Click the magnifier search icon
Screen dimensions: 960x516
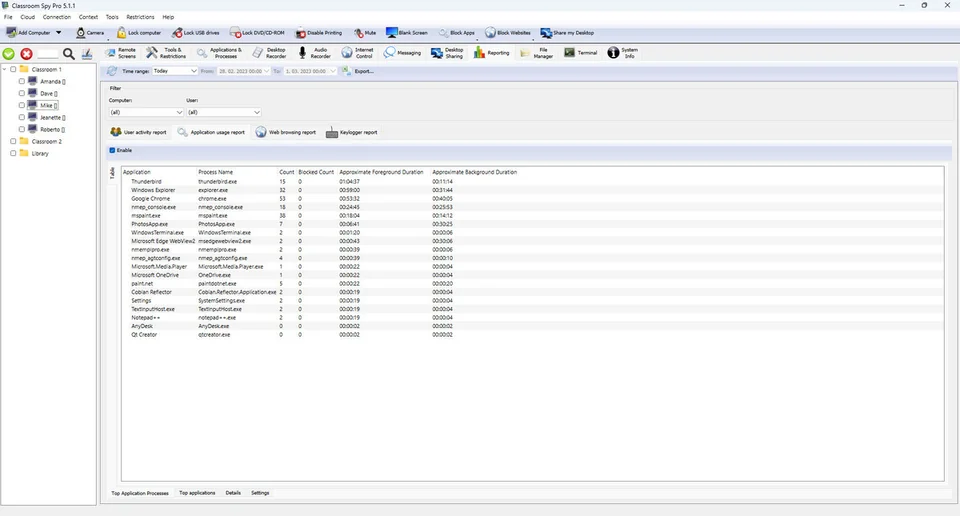point(69,54)
